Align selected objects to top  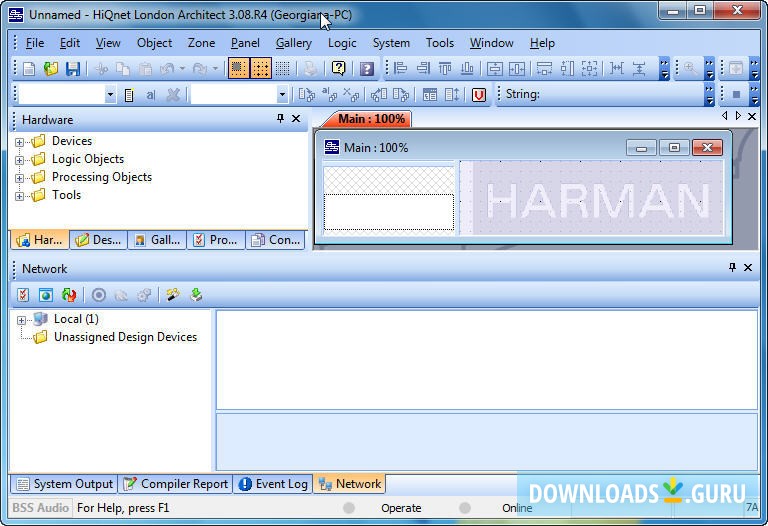click(x=445, y=69)
